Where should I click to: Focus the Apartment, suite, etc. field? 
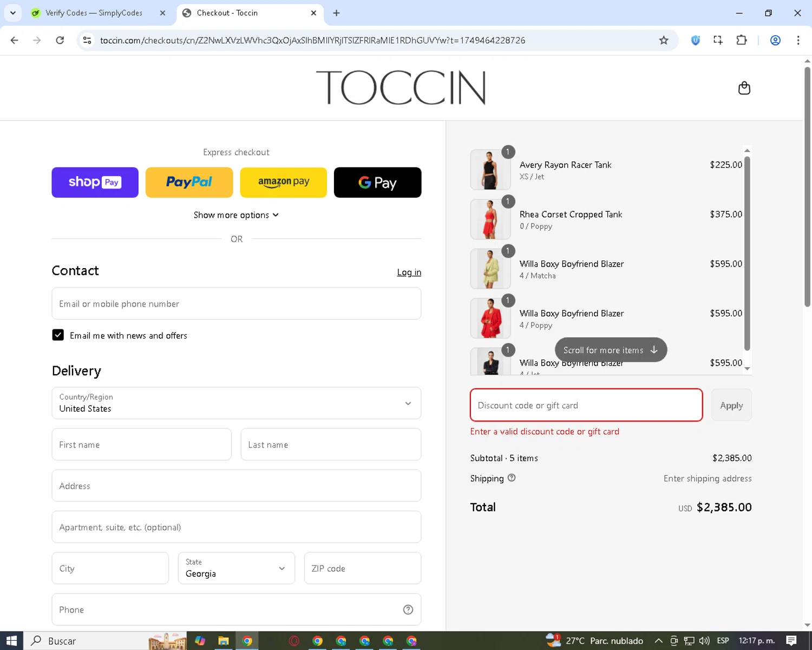click(236, 527)
